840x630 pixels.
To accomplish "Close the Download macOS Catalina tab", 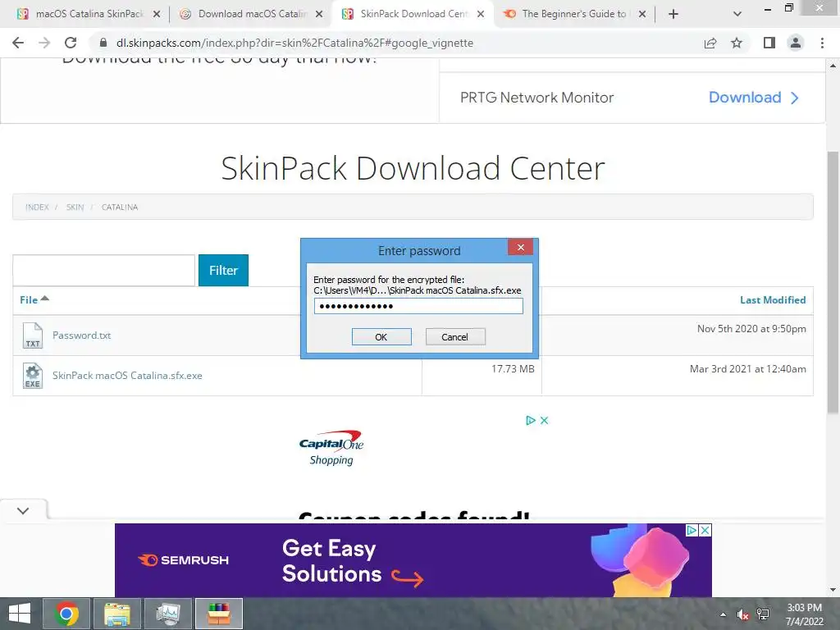I will click(319, 15).
